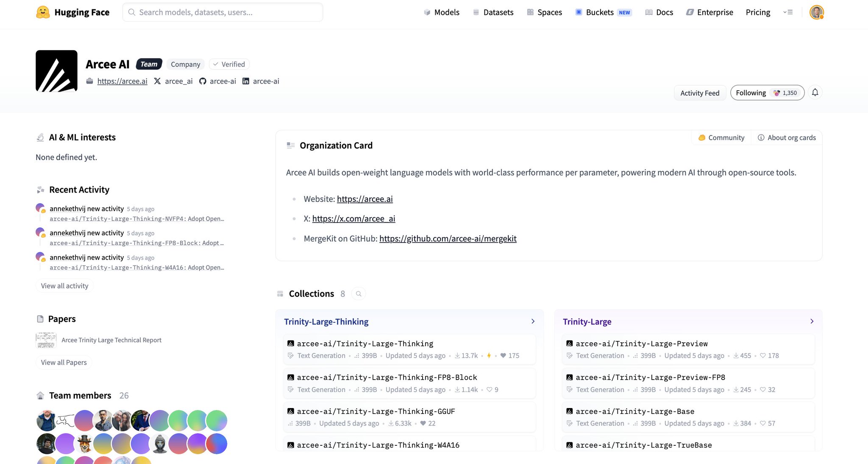This screenshot has height=464, width=868.
Task: Open the https://arcee.ai header link
Action: (x=122, y=81)
